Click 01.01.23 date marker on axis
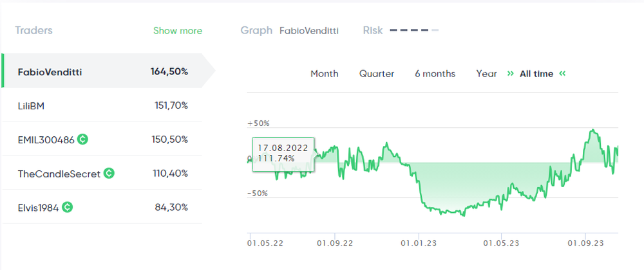This screenshot has width=644, height=270. pos(419,243)
